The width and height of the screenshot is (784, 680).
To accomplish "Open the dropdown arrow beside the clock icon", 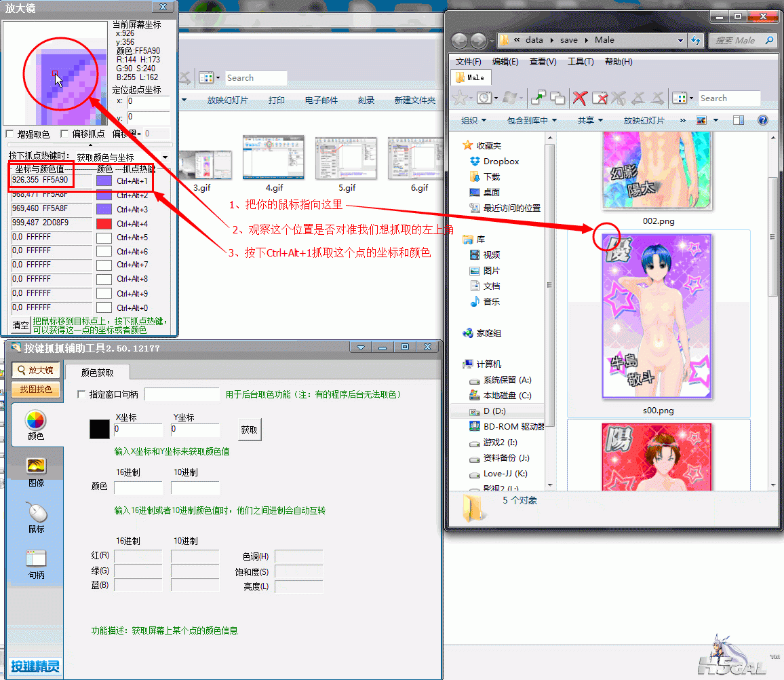I will (x=496, y=98).
